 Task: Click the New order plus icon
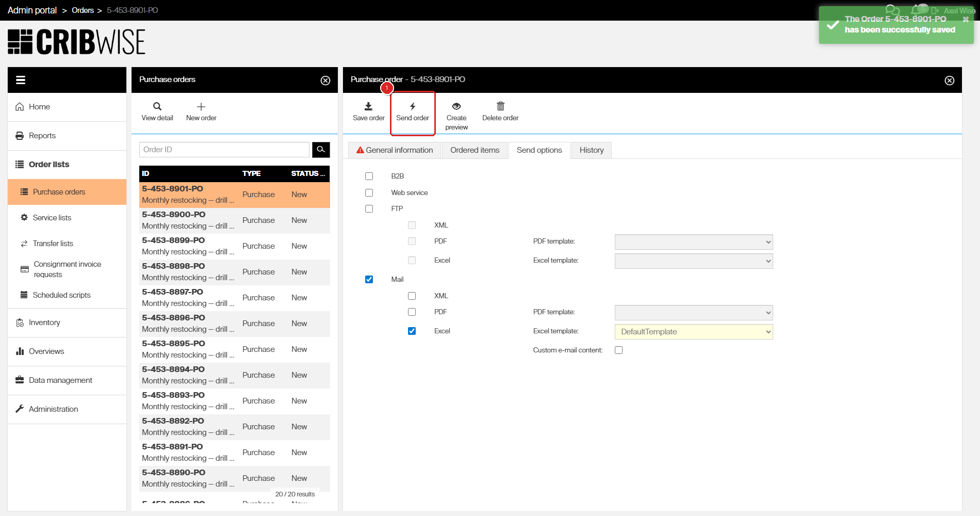[201, 106]
